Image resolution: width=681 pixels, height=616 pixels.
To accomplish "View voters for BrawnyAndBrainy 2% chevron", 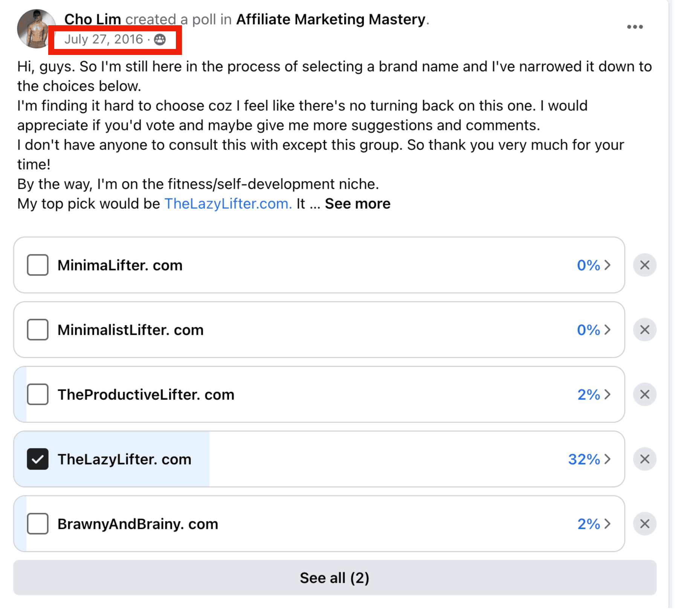I will (x=607, y=524).
